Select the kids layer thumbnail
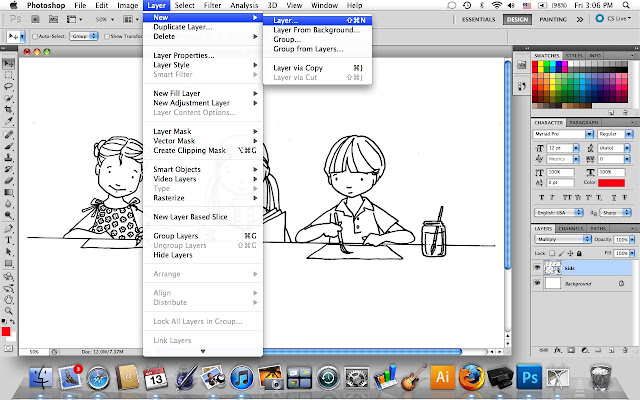 (553, 268)
